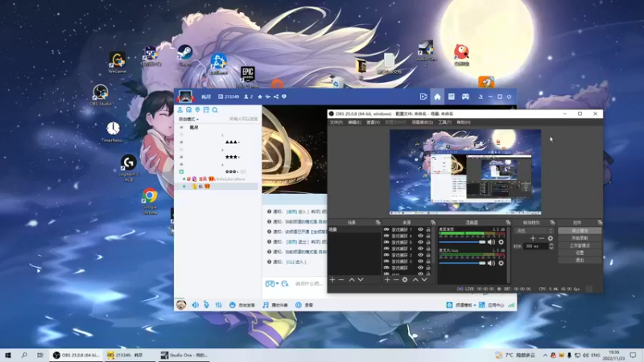Pop out the OBS scenes dock
The width and height of the screenshot is (644, 362).
[x=378, y=223]
